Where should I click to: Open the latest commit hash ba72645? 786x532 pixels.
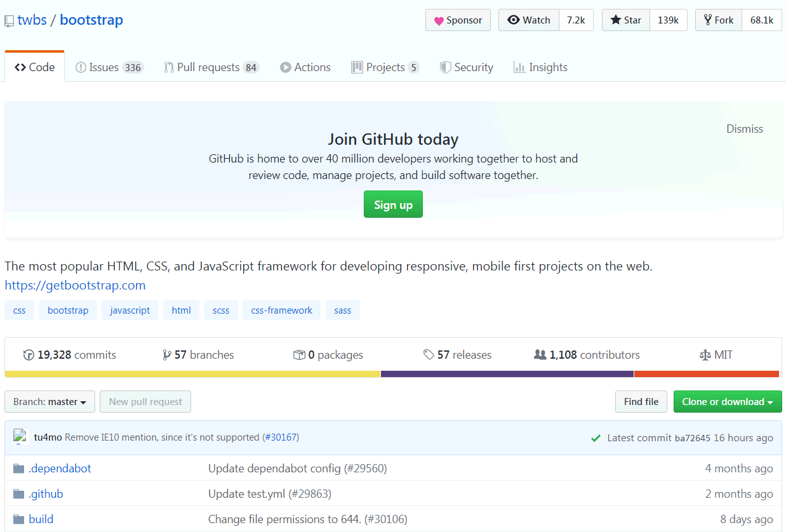point(692,438)
